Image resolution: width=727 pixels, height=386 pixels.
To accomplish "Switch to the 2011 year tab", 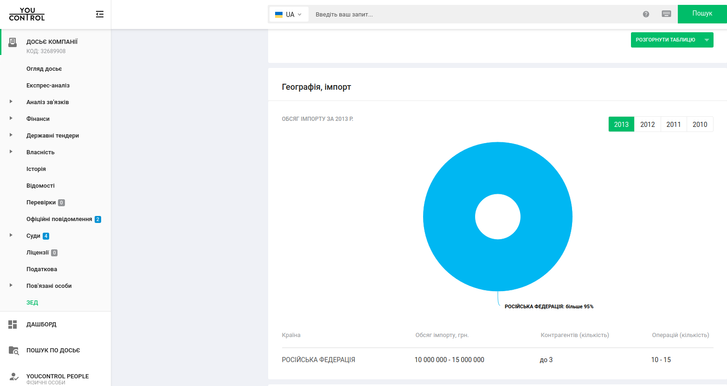I will pyautogui.click(x=673, y=124).
